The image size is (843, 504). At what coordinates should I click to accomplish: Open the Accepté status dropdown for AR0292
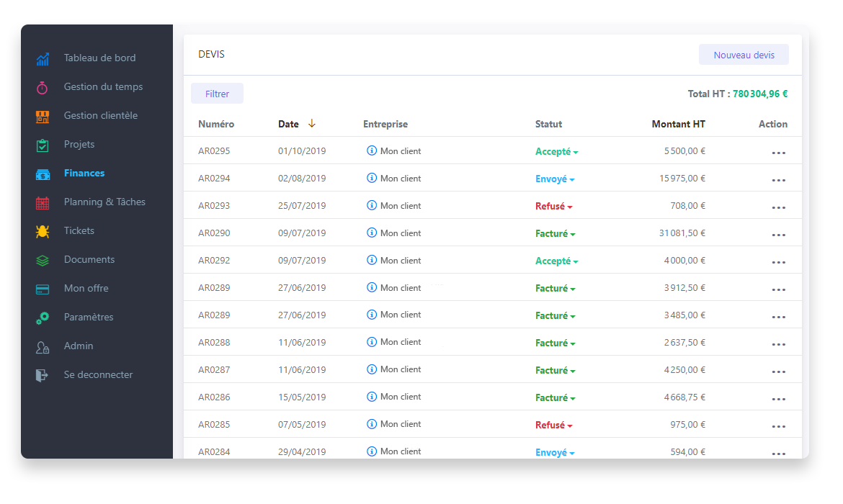556,261
